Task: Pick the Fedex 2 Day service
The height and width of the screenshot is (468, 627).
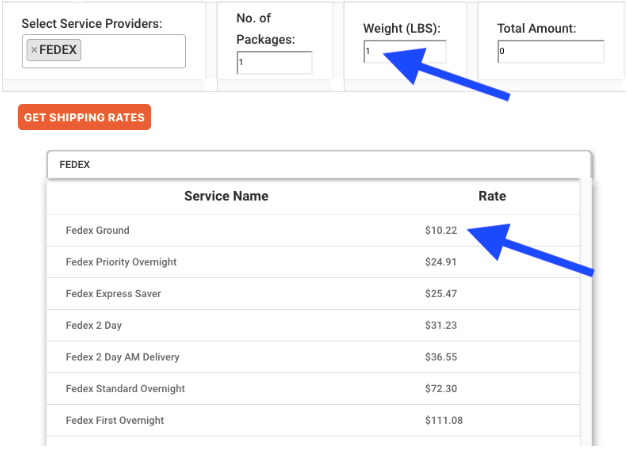Action: click(313, 325)
